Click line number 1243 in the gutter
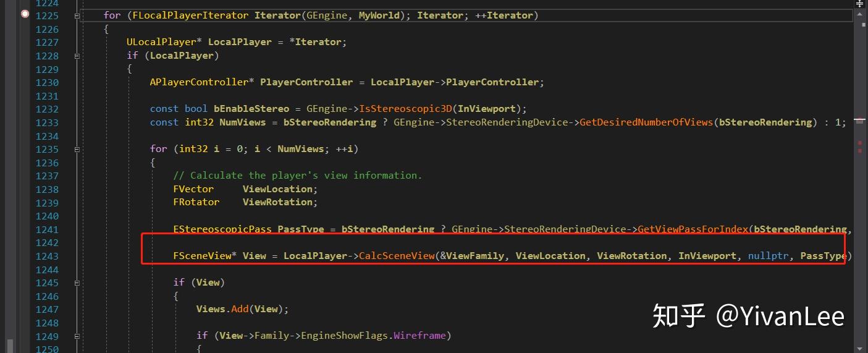This screenshot has width=868, height=353. tap(48, 256)
